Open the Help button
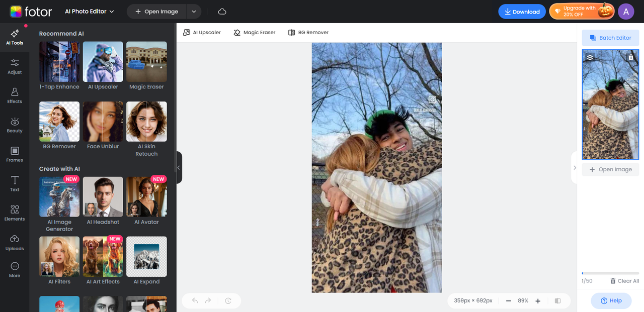Viewport: 644px width, 312px height. click(x=611, y=300)
